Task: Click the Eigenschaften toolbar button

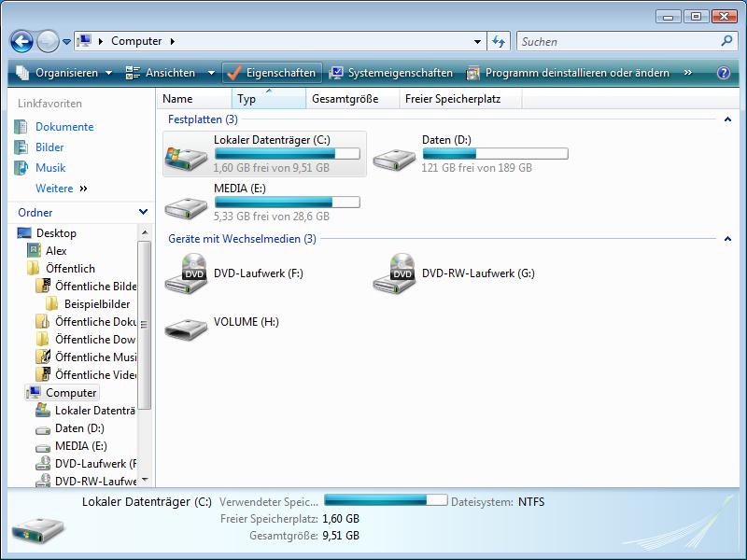Action: click(272, 73)
